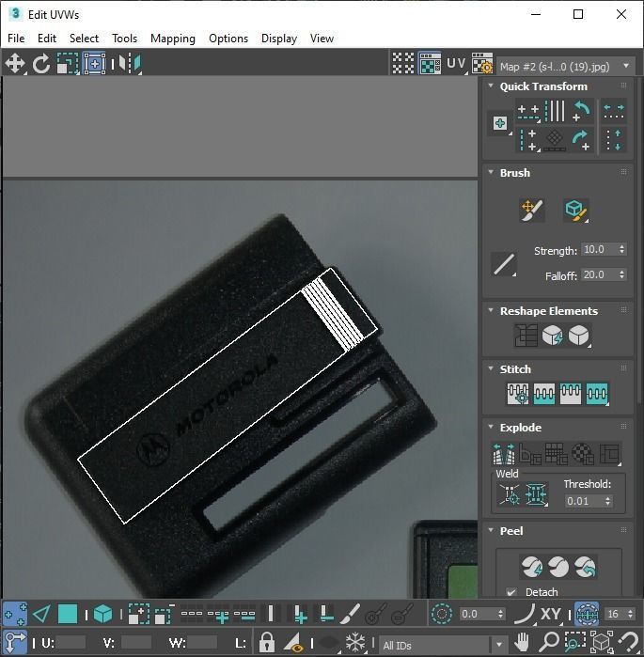
Task: Click the Relax Custom icon
Action: (x=579, y=336)
